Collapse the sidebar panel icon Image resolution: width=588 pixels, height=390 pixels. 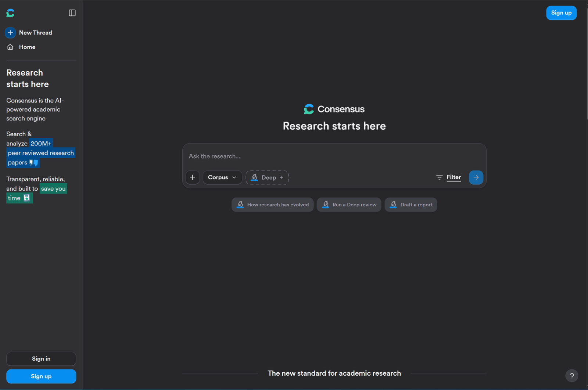pos(72,13)
